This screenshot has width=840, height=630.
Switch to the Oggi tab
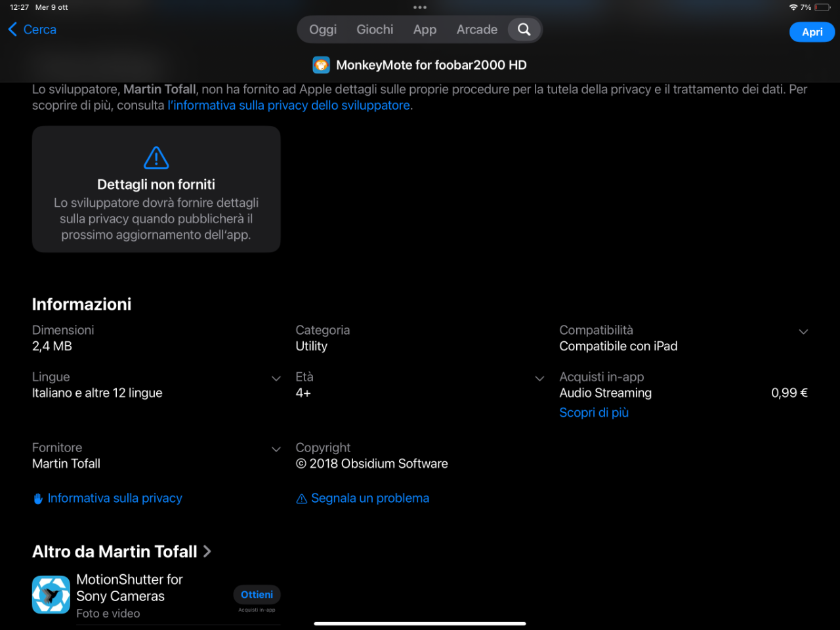323,30
